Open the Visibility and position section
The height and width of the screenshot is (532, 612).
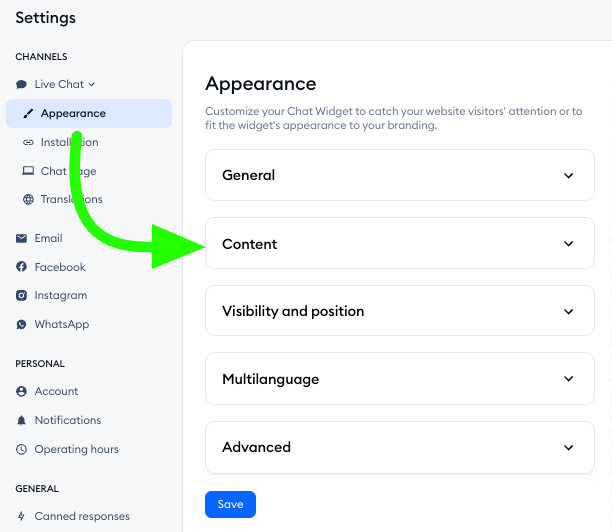click(x=399, y=311)
